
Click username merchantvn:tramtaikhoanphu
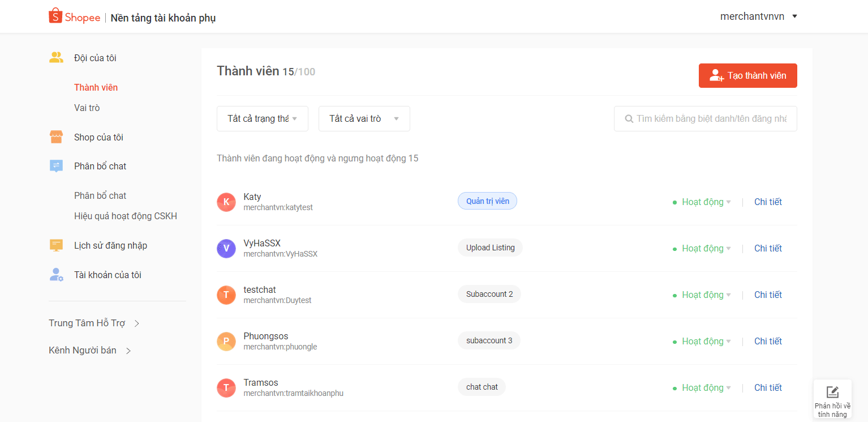point(293,394)
